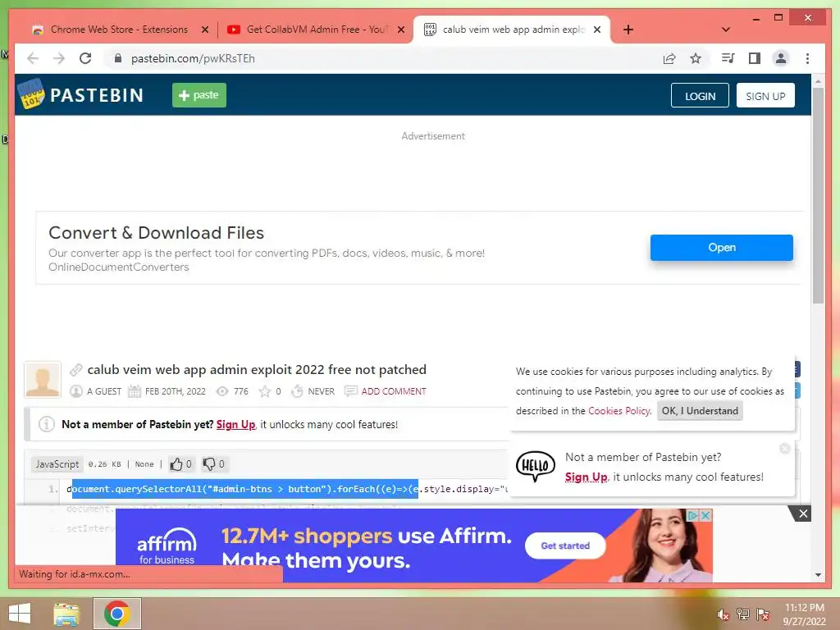Click Sign Up in Hello popup

[x=586, y=477]
